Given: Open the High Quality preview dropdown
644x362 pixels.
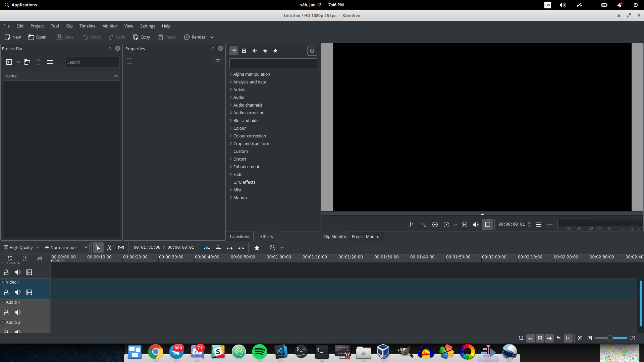Looking at the screenshot, I should pos(21,248).
